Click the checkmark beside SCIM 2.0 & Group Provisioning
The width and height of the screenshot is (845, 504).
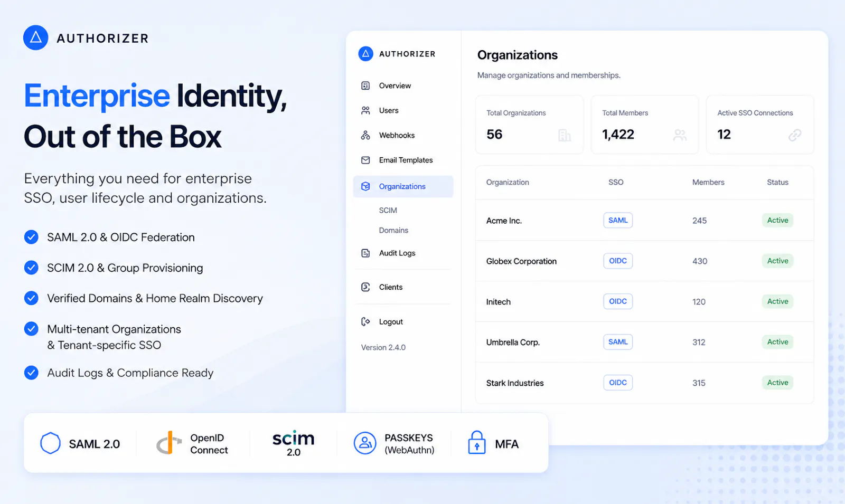click(31, 268)
